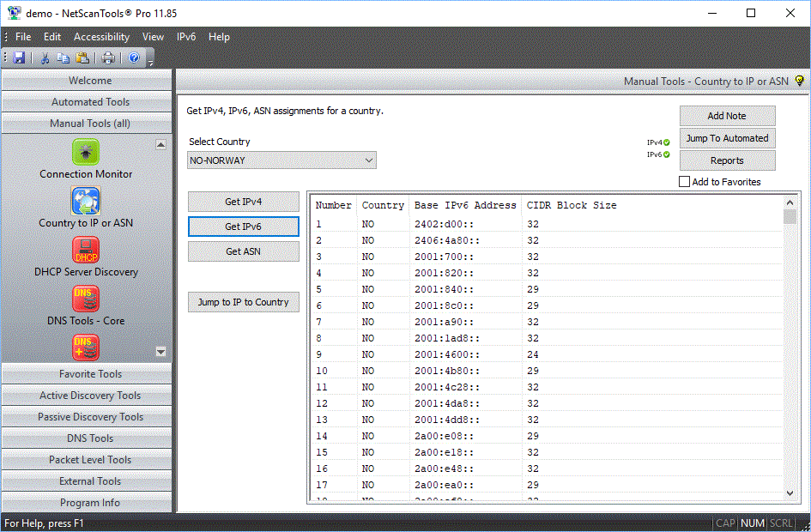This screenshot has width=811, height=532.
Task: Click the light bulb tip icon
Action: coord(800,81)
